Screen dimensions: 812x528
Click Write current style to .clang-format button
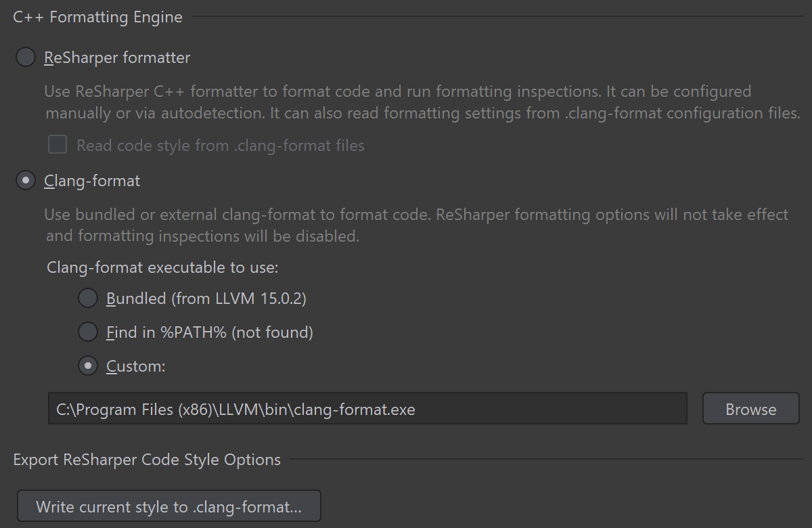168,507
